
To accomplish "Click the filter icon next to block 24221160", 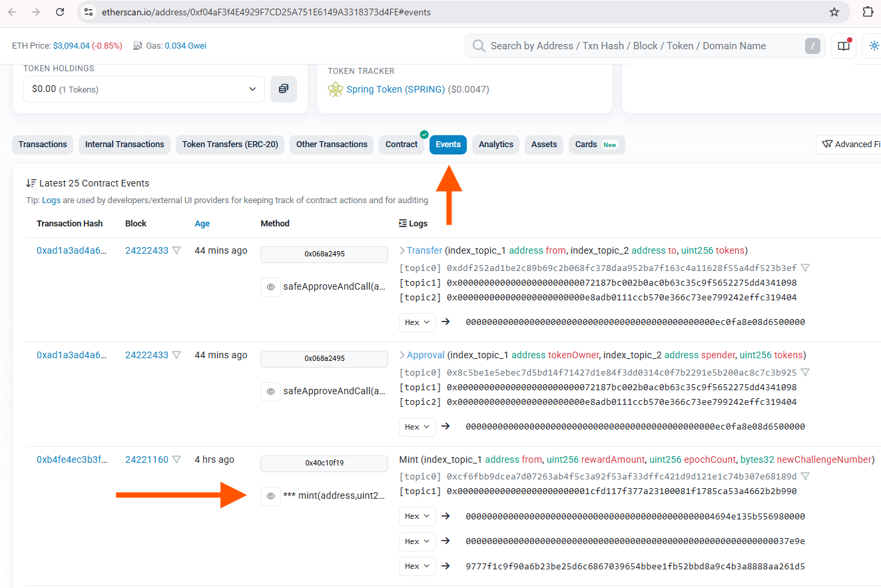I will [x=176, y=459].
